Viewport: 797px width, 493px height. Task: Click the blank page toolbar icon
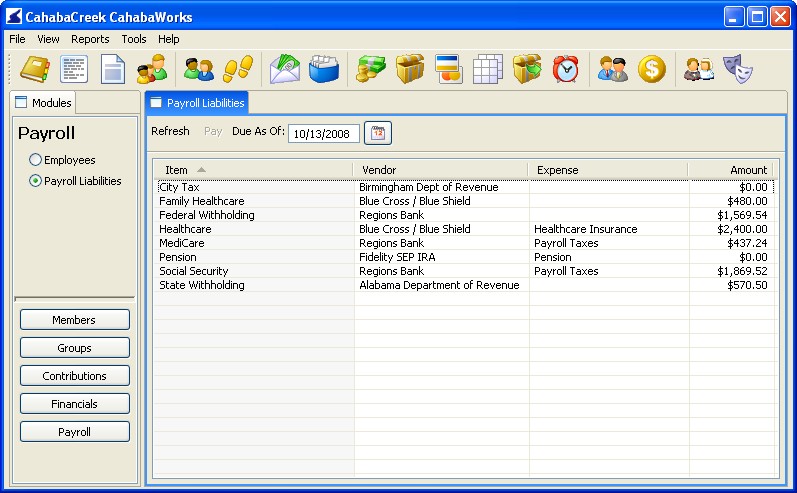click(x=113, y=69)
